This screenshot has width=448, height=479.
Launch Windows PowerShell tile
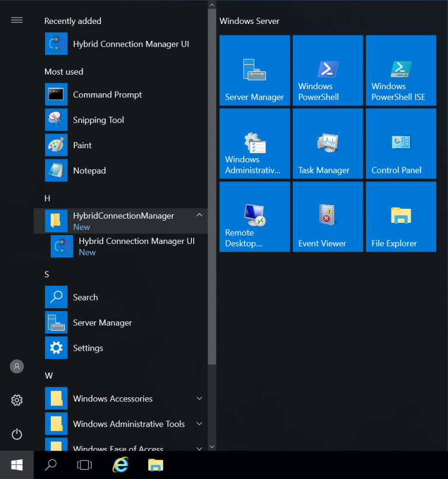pyautogui.click(x=327, y=70)
